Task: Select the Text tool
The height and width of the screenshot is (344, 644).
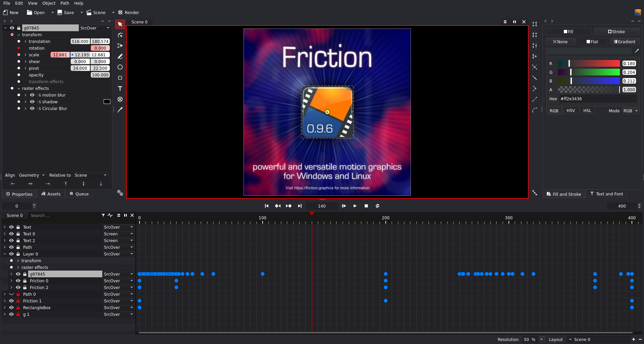Action: tap(120, 89)
